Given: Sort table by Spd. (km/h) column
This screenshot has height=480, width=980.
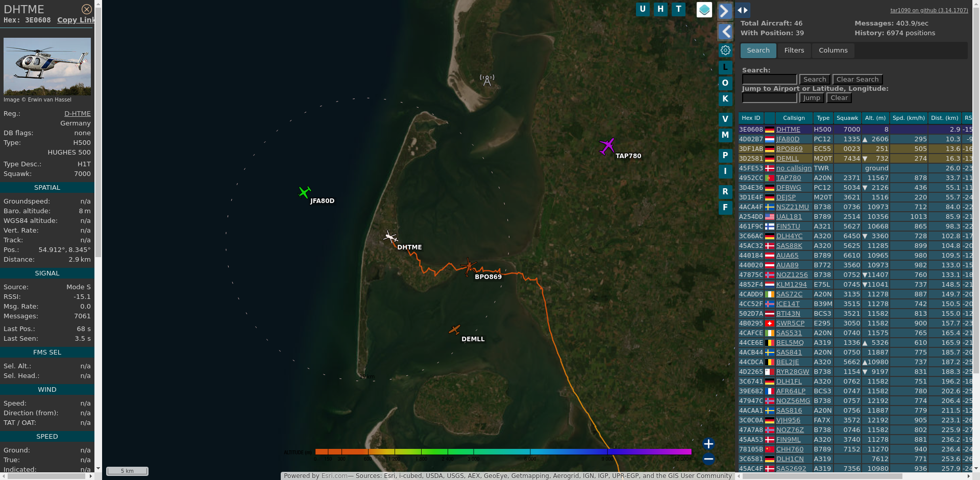Looking at the screenshot, I should coord(909,118).
